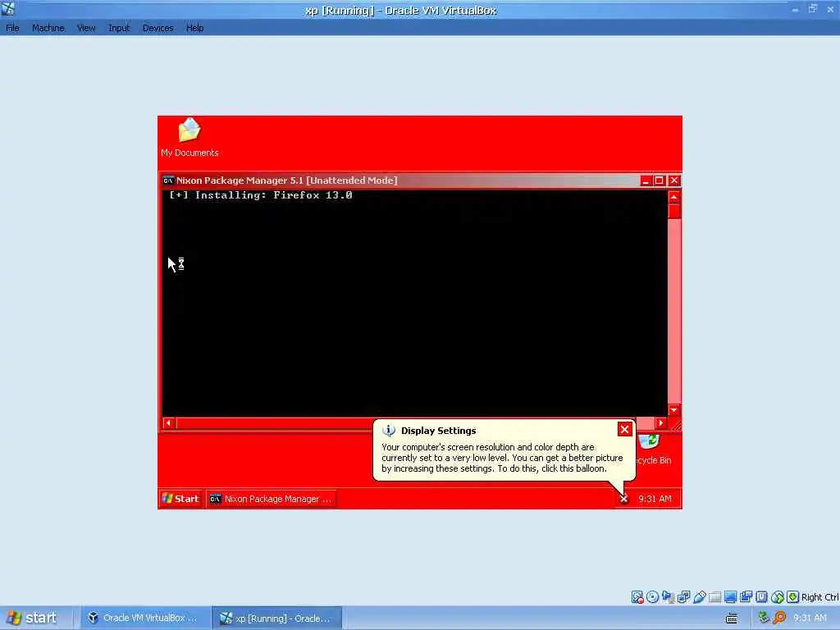
Task: Click the on-screen keyboard icon in host taskbar
Action: click(731, 619)
